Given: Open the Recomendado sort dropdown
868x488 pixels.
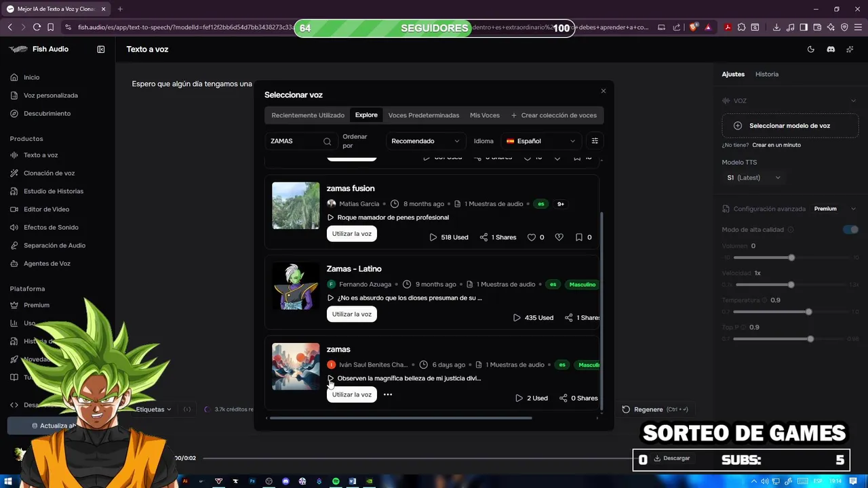Looking at the screenshot, I should [426, 141].
